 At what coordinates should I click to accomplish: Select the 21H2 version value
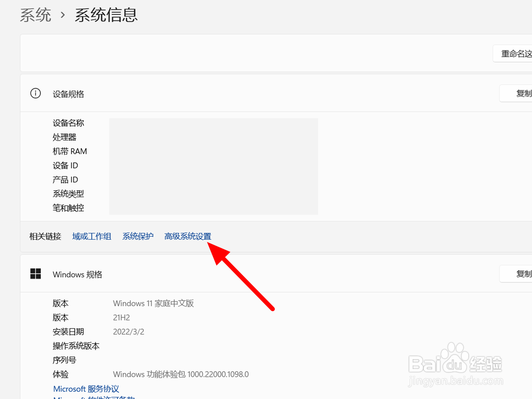point(121,318)
